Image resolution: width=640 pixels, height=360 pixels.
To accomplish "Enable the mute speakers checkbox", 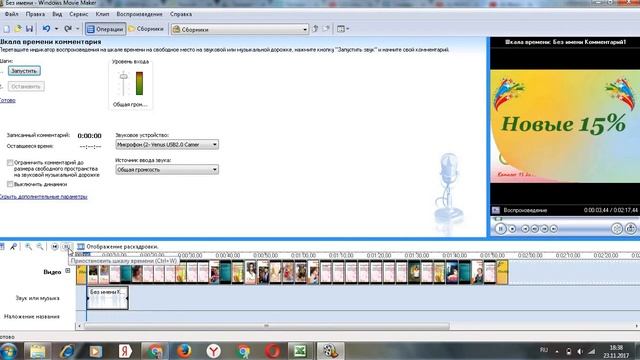I will (x=10, y=184).
